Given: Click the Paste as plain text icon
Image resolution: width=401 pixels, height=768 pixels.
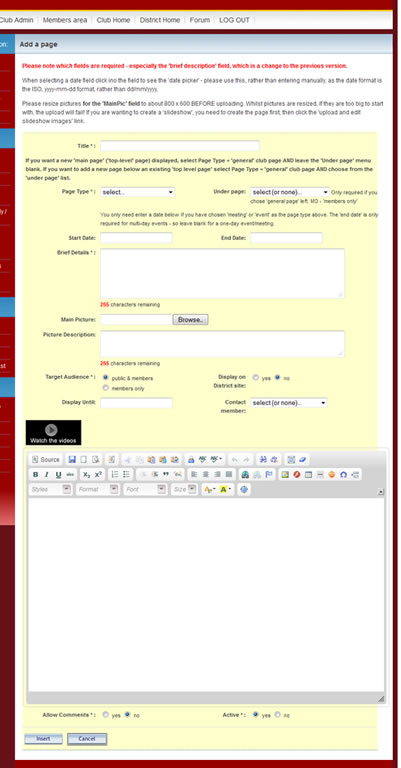Looking at the screenshot, I should tap(163, 460).
